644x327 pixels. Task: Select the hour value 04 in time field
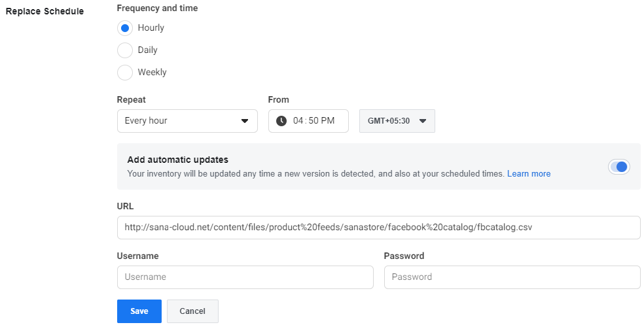point(298,120)
